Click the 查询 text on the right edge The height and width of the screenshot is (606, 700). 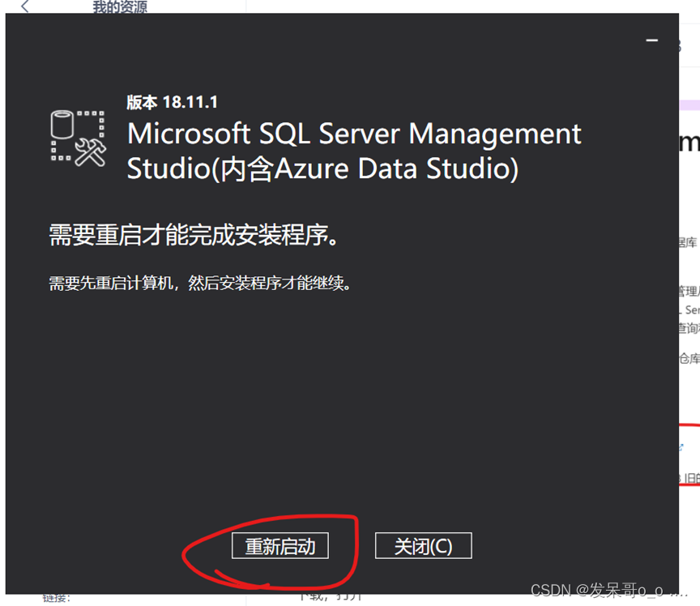(x=689, y=327)
